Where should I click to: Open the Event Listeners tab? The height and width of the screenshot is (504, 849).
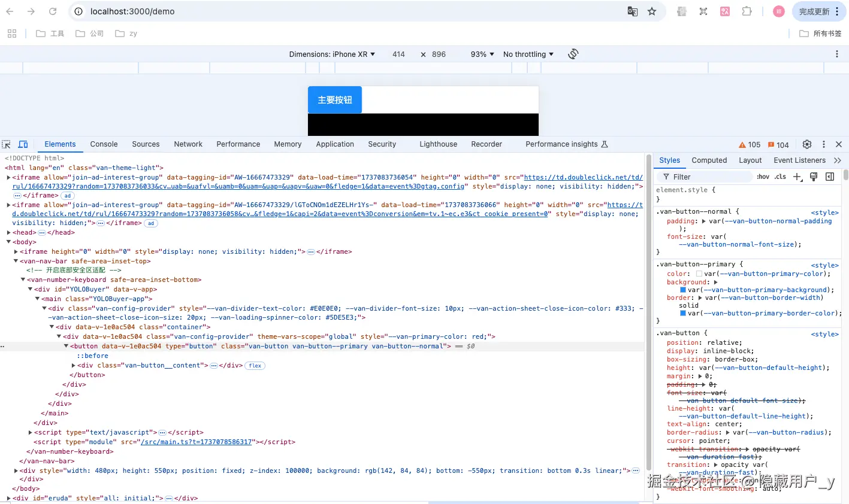point(799,160)
